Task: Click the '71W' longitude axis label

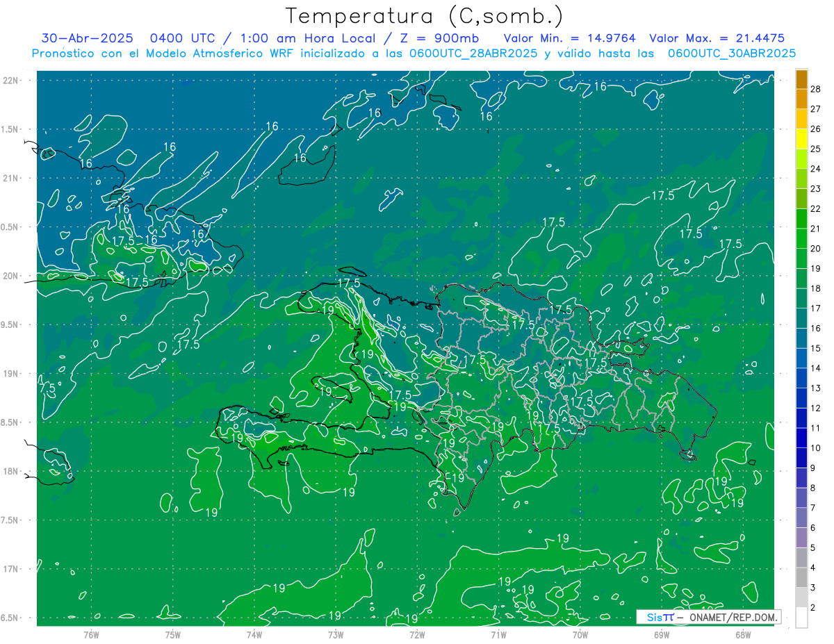Action: (498, 634)
